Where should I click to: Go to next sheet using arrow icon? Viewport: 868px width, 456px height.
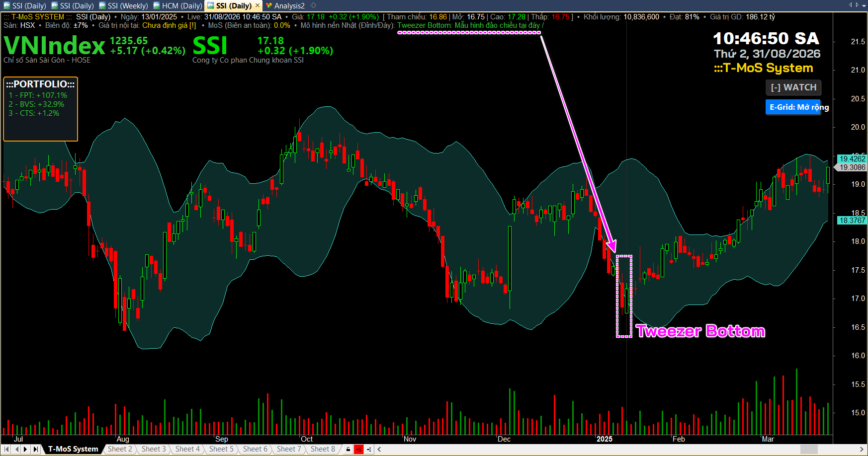pos(26,449)
